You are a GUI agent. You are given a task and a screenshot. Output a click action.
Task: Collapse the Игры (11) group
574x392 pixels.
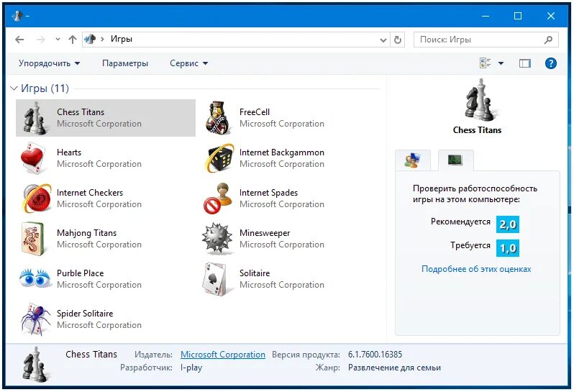tap(14, 88)
